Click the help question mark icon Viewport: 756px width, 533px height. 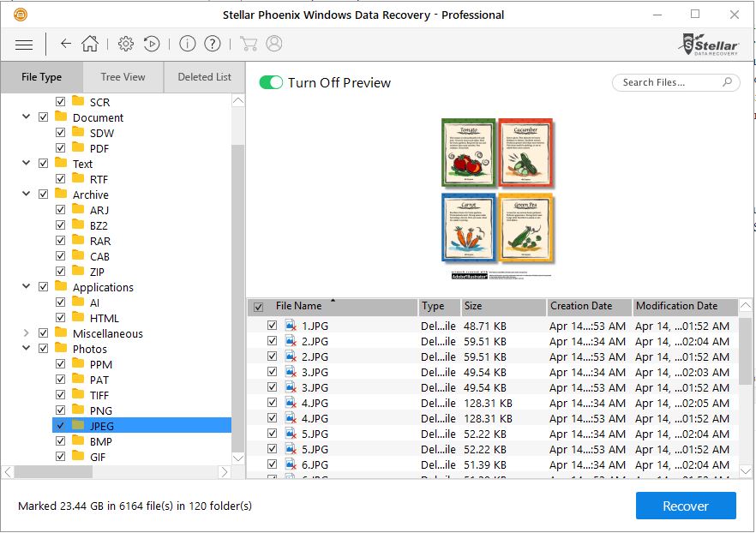point(213,44)
